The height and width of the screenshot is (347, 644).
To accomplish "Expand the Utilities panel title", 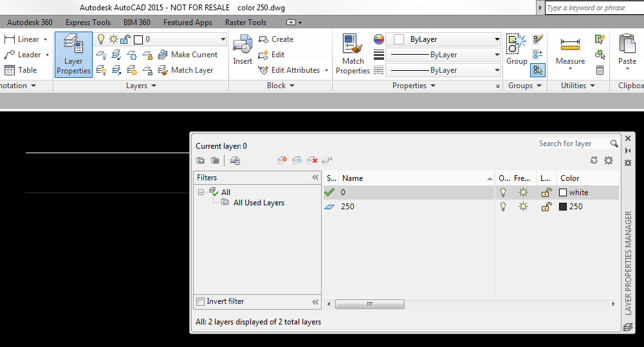I will click(x=578, y=86).
